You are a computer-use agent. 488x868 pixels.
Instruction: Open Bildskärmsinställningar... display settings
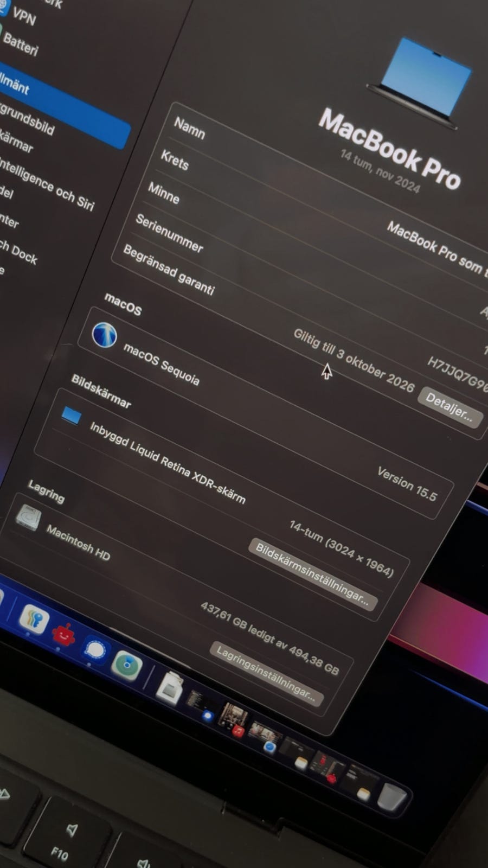(313, 575)
